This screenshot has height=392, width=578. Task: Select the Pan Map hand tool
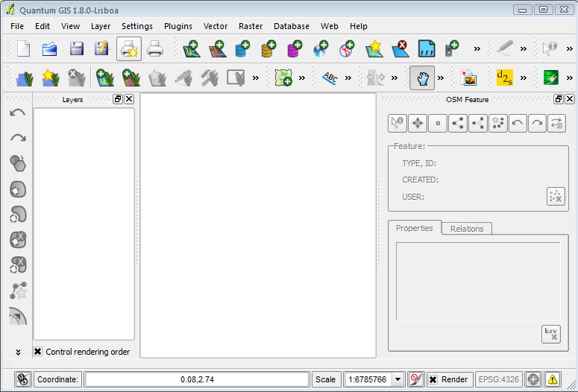(x=422, y=78)
